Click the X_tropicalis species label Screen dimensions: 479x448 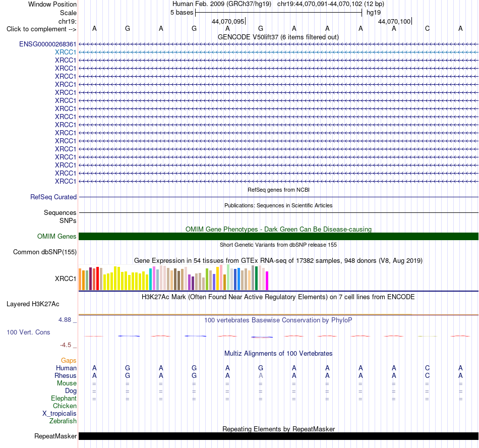59,414
